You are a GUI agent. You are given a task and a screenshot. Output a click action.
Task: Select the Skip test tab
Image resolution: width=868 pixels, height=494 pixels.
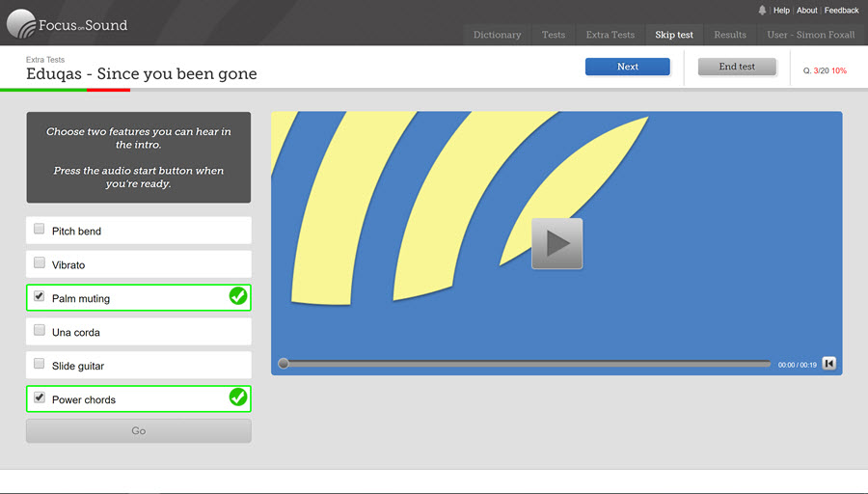[674, 35]
